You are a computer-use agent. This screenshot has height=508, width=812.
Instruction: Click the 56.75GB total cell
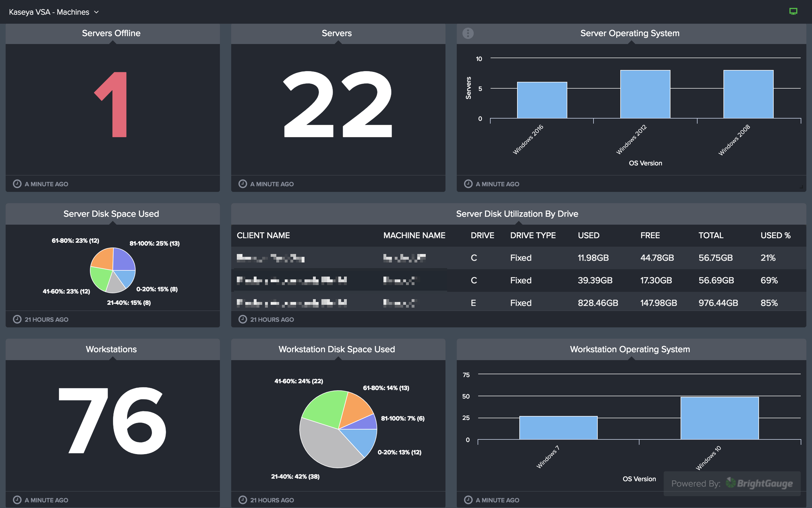point(715,258)
